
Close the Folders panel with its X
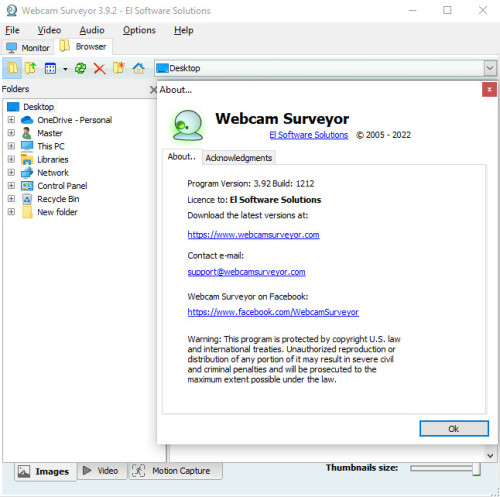point(153,89)
